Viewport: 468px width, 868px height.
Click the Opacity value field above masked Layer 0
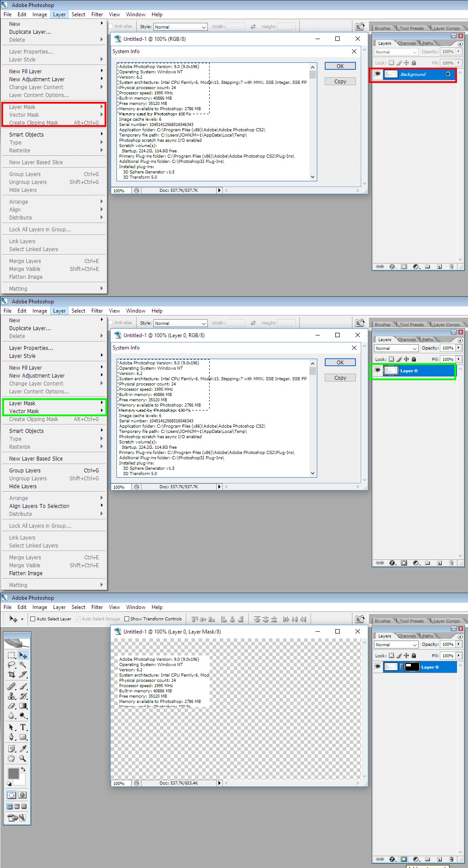point(448,644)
